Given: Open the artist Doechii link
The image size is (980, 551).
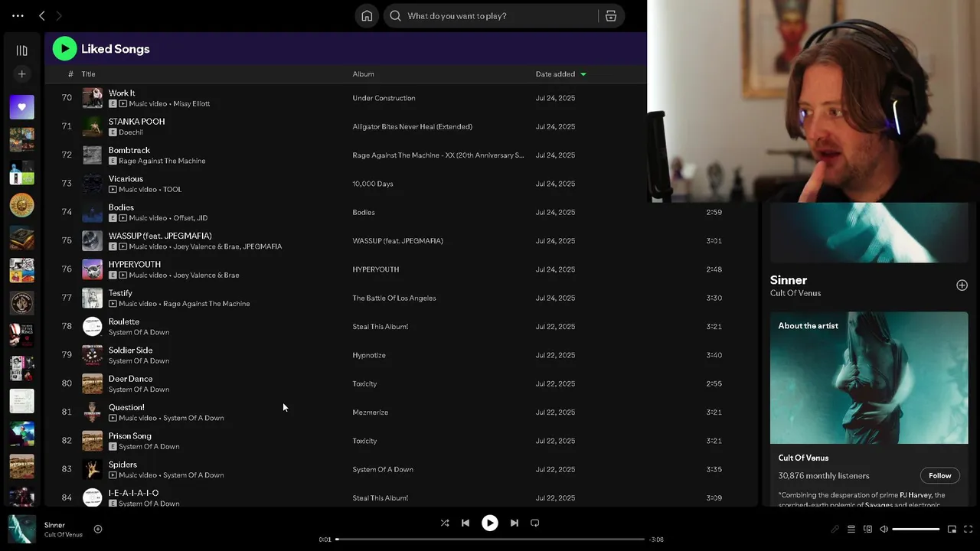Looking at the screenshot, I should (131, 132).
